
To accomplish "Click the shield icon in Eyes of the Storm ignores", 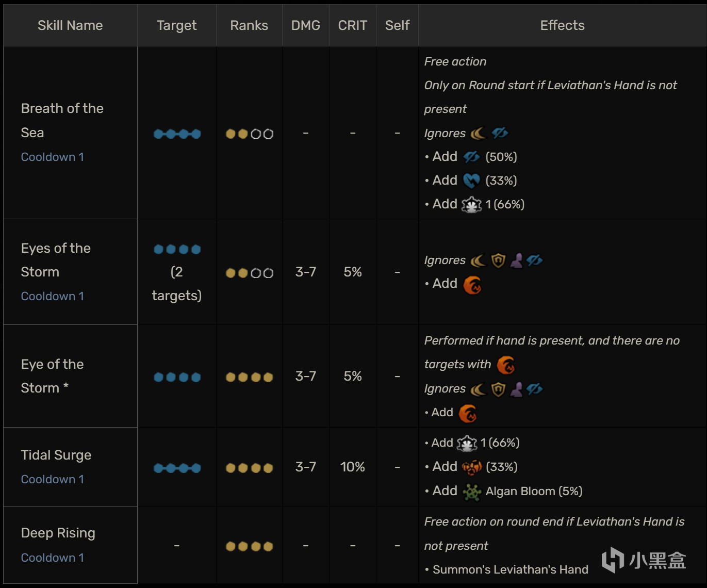I will click(498, 260).
